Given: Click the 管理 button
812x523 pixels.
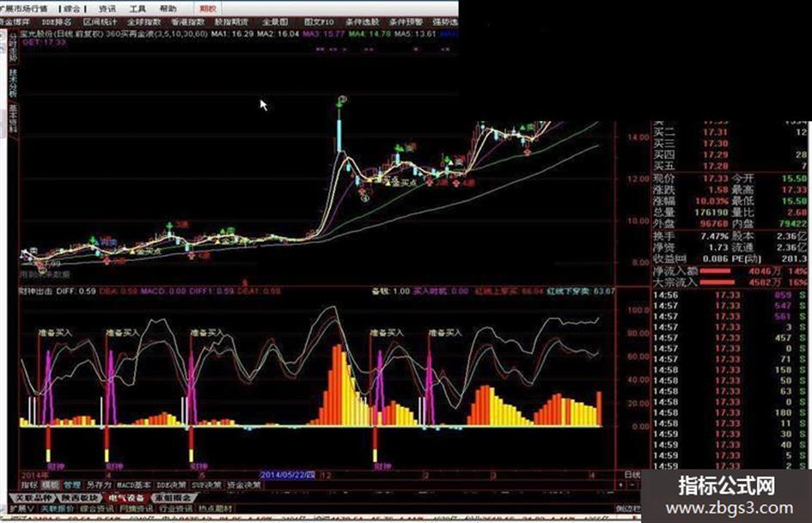Looking at the screenshot, I should pos(72,485).
